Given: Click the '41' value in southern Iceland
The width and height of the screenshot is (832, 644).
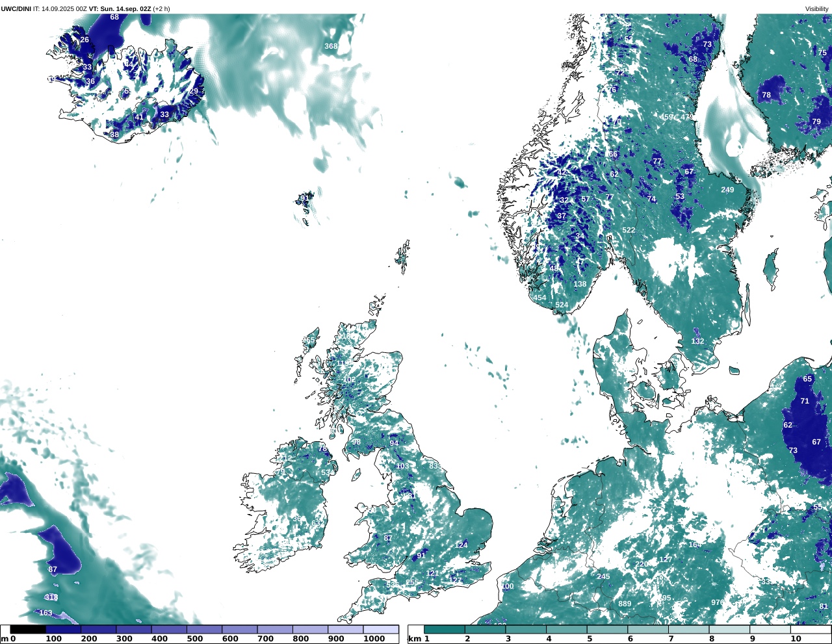Looking at the screenshot, I should [x=139, y=118].
